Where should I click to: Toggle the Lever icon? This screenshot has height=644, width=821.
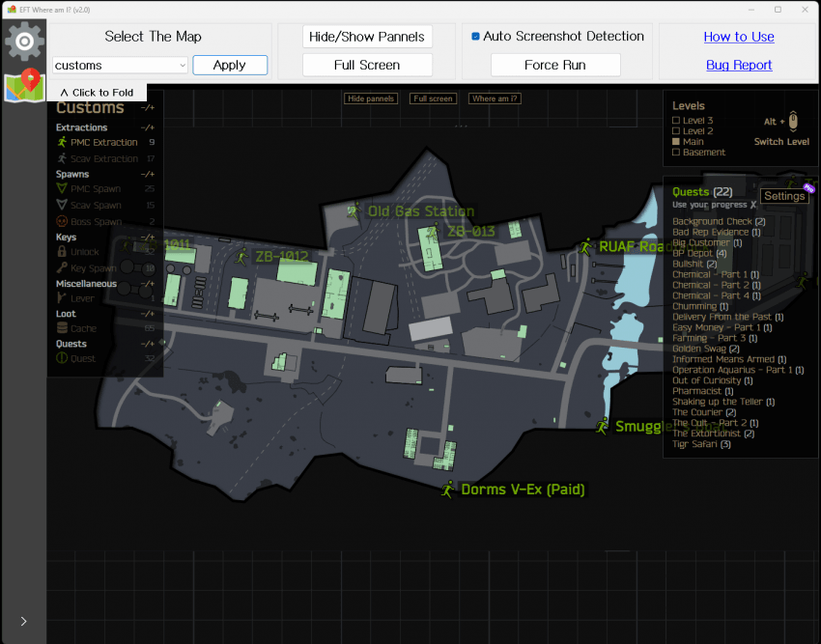(62, 298)
